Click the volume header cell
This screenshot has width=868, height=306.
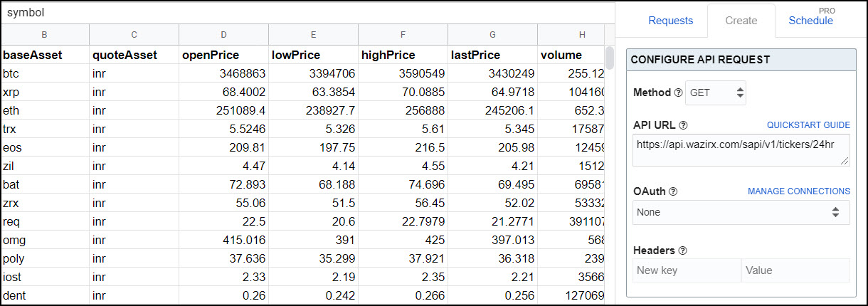pos(571,55)
